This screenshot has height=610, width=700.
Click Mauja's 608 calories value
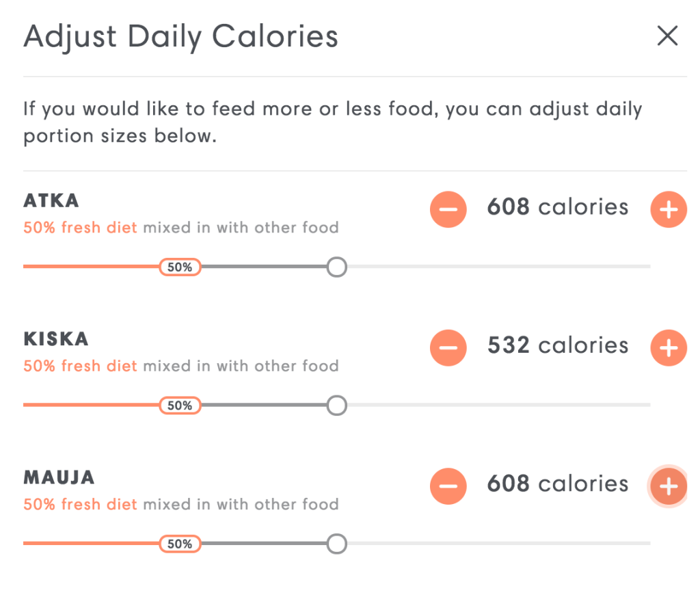coord(557,484)
